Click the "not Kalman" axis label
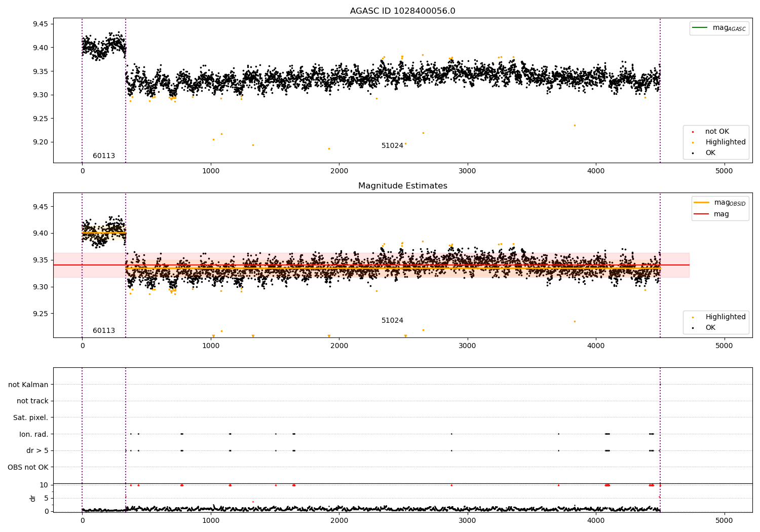Image resolution: width=760 pixels, height=532 pixels. click(x=28, y=385)
